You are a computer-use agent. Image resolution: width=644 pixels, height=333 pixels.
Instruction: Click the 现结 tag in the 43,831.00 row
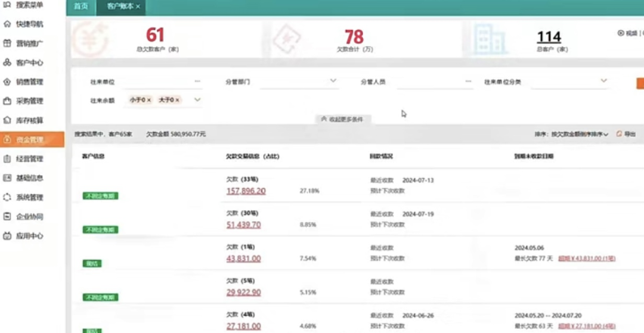point(92,263)
